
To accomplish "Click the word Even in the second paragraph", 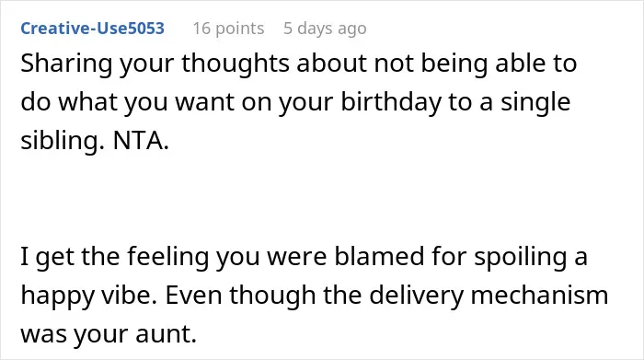I will coord(193,295).
